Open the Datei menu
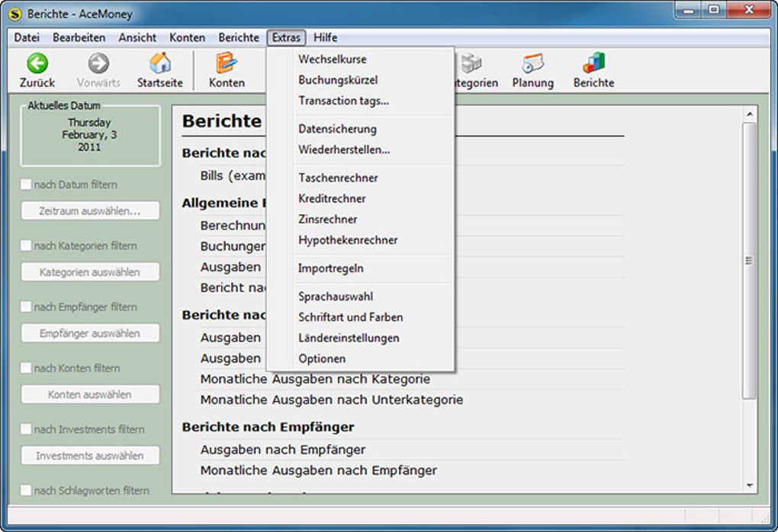The height and width of the screenshot is (532, 778). [x=27, y=37]
